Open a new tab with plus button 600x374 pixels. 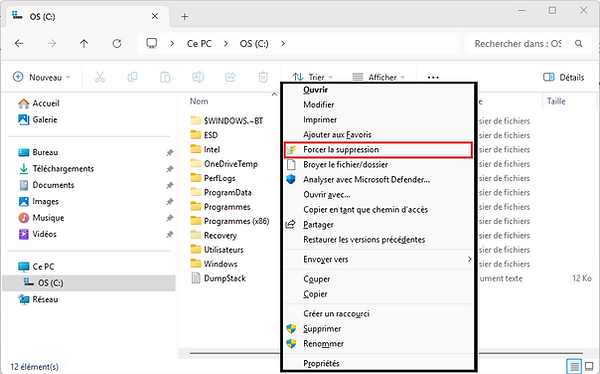(x=184, y=16)
